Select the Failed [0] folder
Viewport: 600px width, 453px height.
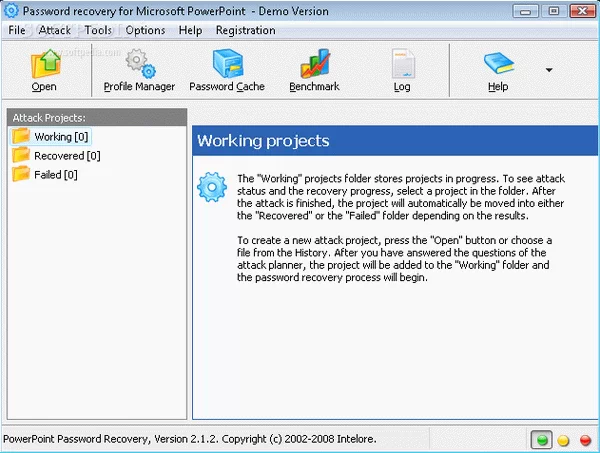point(56,174)
